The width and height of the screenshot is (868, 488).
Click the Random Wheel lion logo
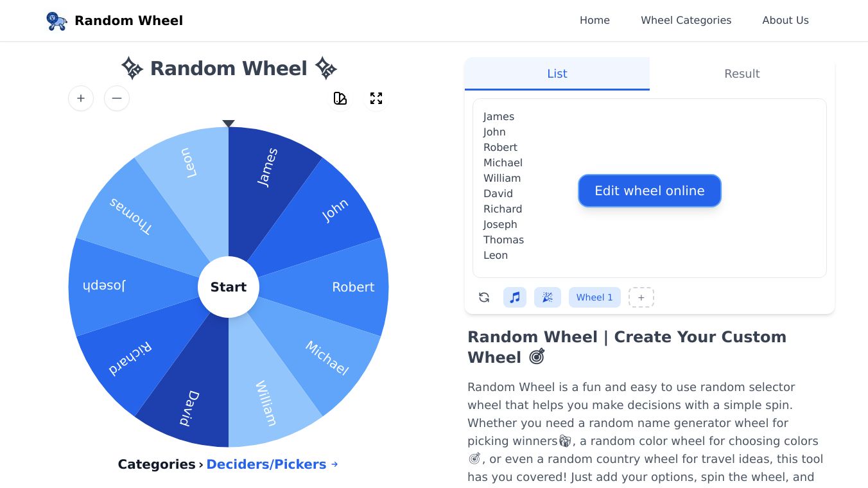pos(56,21)
